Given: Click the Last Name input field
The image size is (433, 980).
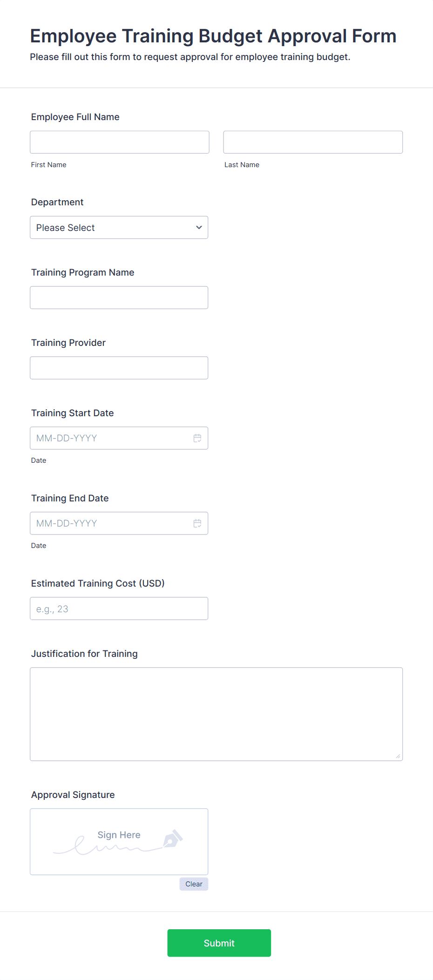Looking at the screenshot, I should [x=312, y=142].
